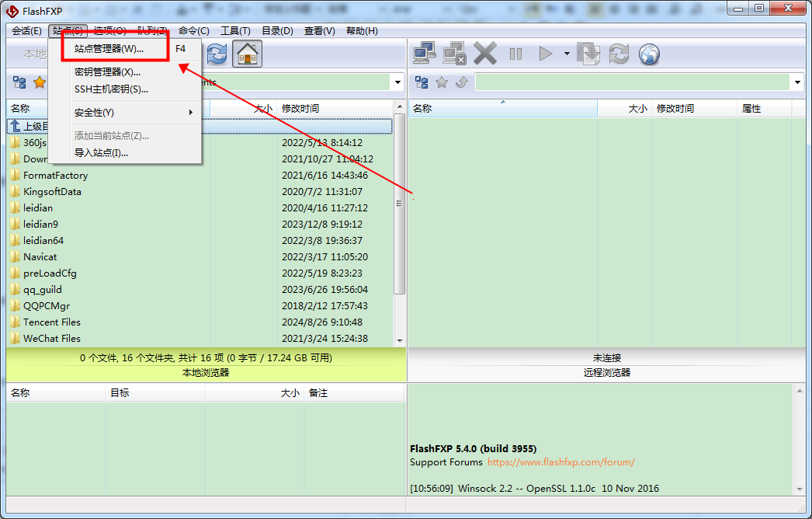Open the dropdown arrow beside Play button
The image size is (812, 519).
click(x=567, y=54)
